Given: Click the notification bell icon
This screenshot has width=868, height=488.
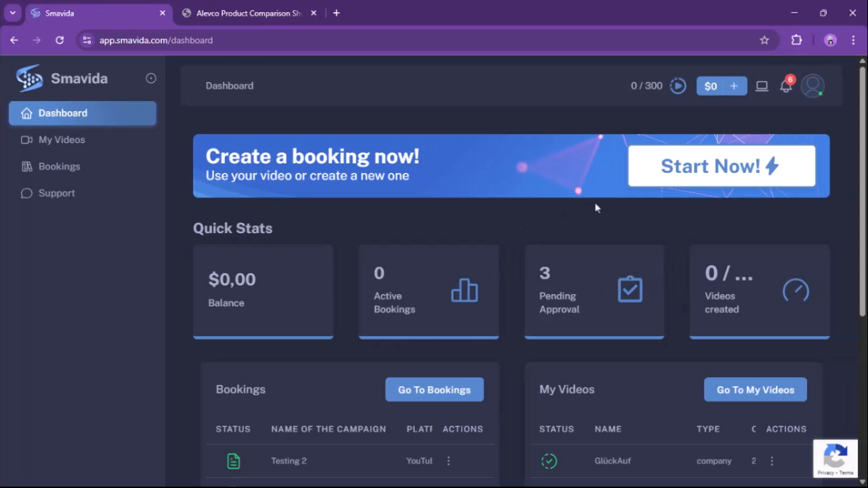Looking at the screenshot, I should 786,86.
